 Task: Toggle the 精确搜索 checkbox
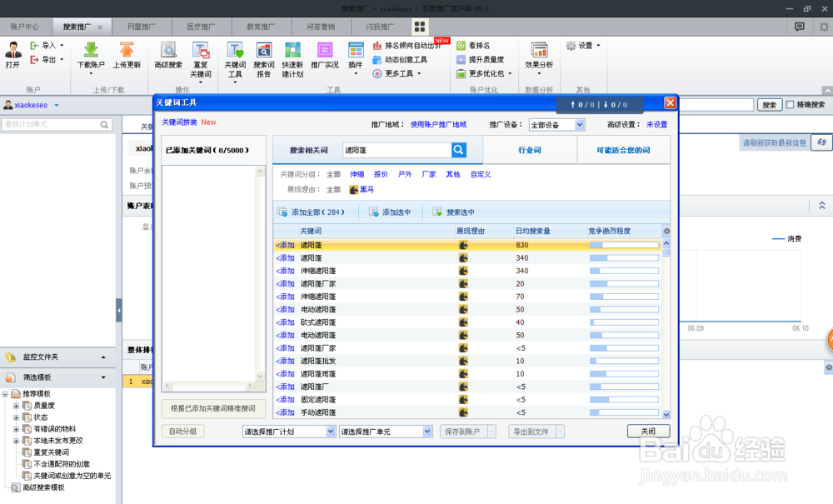click(x=790, y=105)
